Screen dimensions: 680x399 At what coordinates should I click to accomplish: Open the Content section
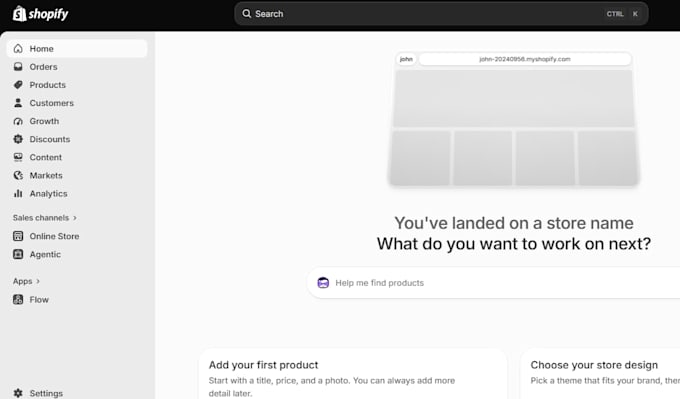click(77, 157)
